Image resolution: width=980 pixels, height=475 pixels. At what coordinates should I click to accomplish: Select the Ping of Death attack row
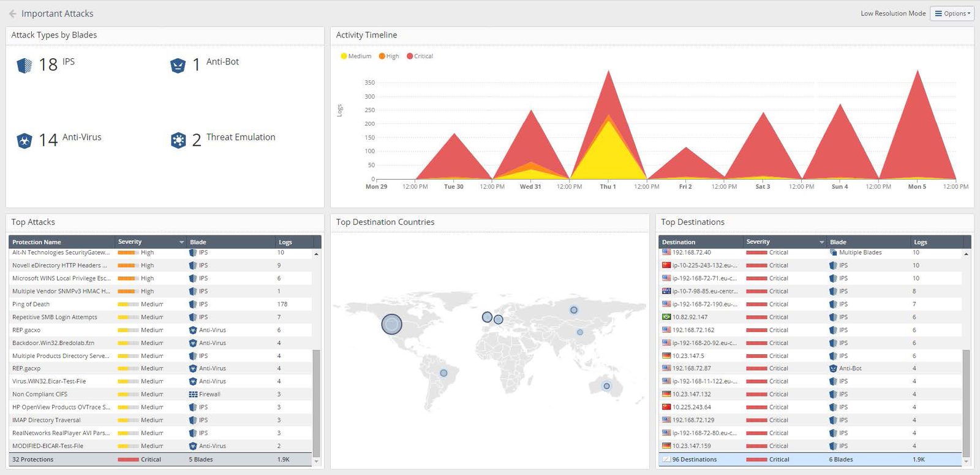click(x=160, y=304)
